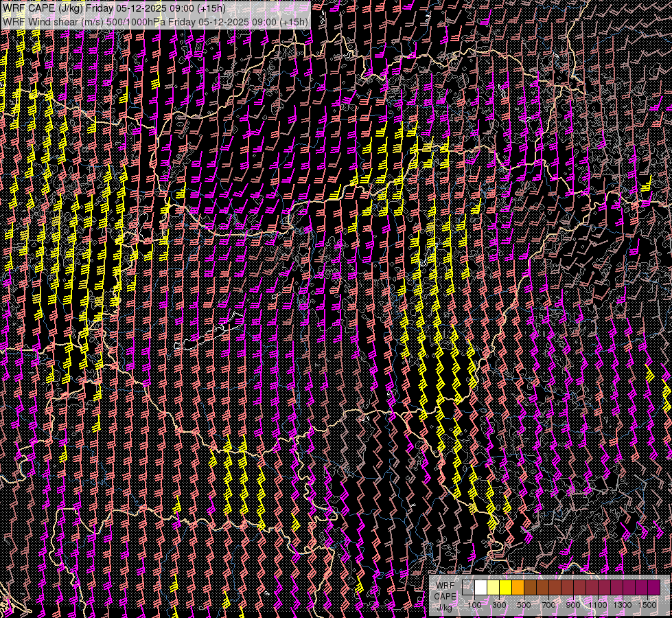Click the 1300 label on the color scale

coord(623,605)
